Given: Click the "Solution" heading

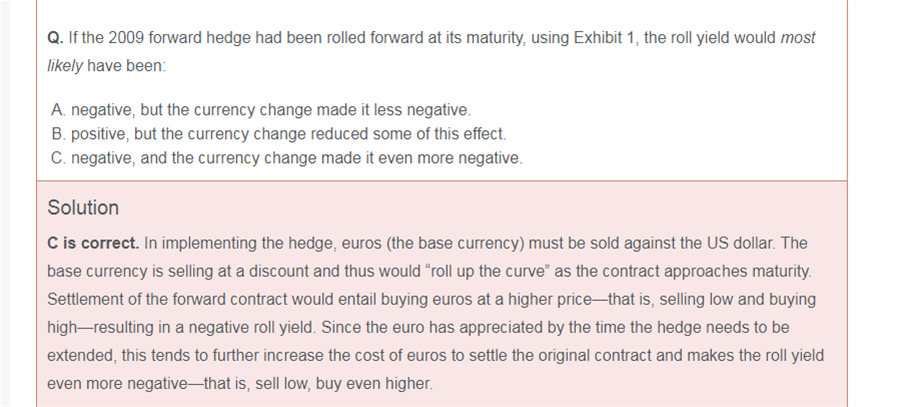Looking at the screenshot, I should 83,208.
